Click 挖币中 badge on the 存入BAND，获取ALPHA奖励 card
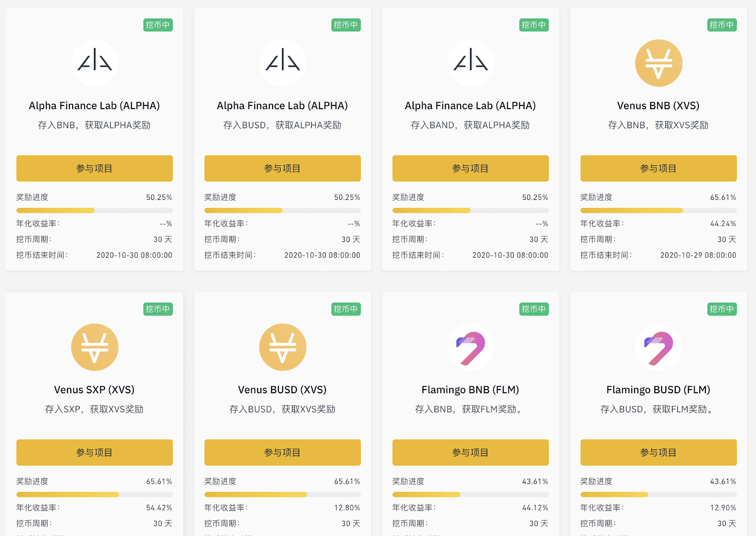 coord(534,25)
